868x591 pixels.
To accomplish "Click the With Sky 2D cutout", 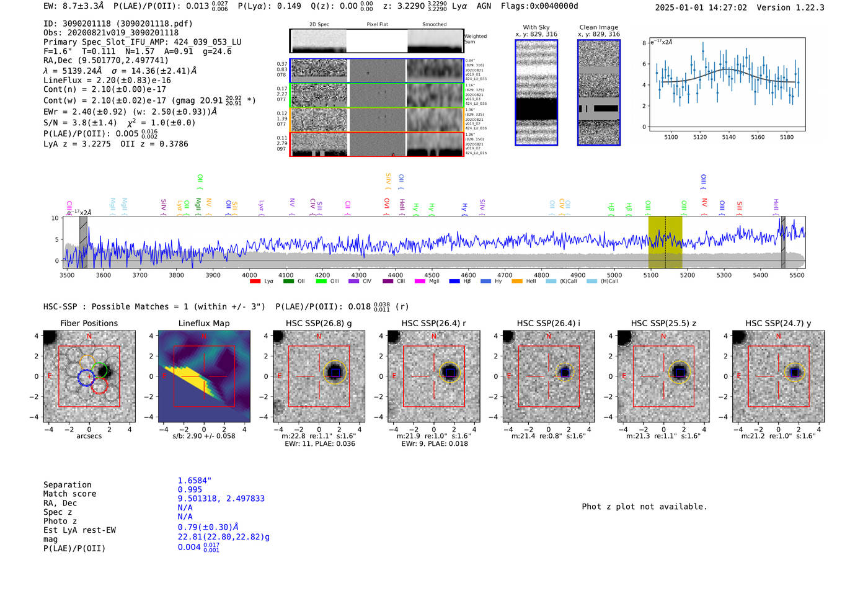I will click(536, 92).
